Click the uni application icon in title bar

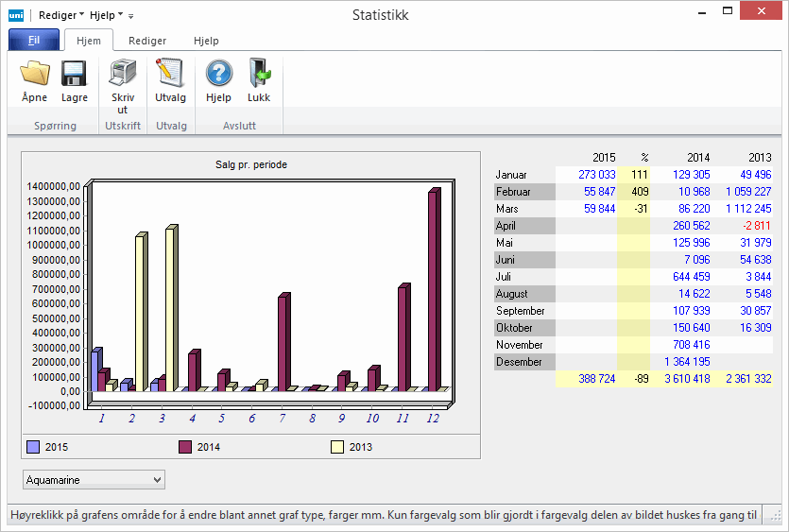(x=15, y=15)
